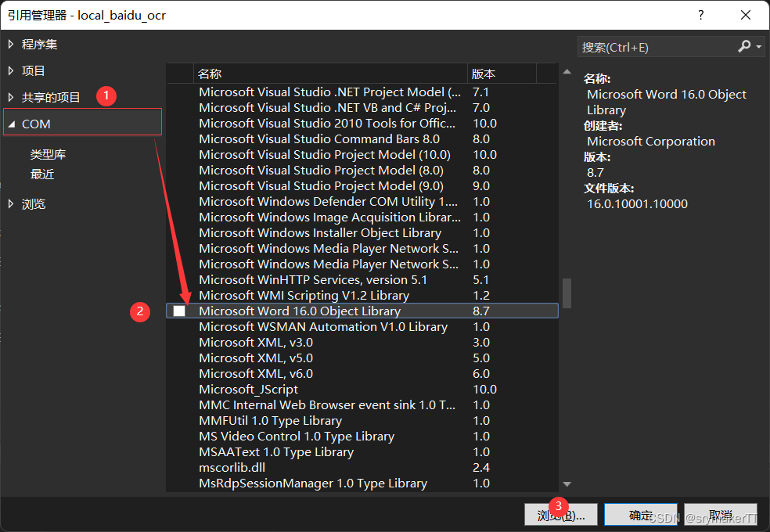Select Microsoft XML, v6.0 row
This screenshot has height=532, width=770.
tap(362, 374)
